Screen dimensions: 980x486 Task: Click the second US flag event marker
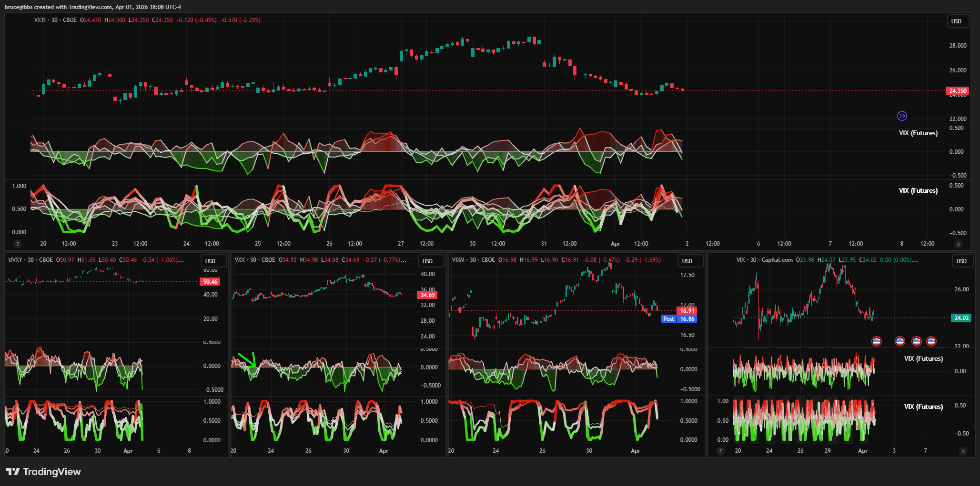[x=899, y=341]
